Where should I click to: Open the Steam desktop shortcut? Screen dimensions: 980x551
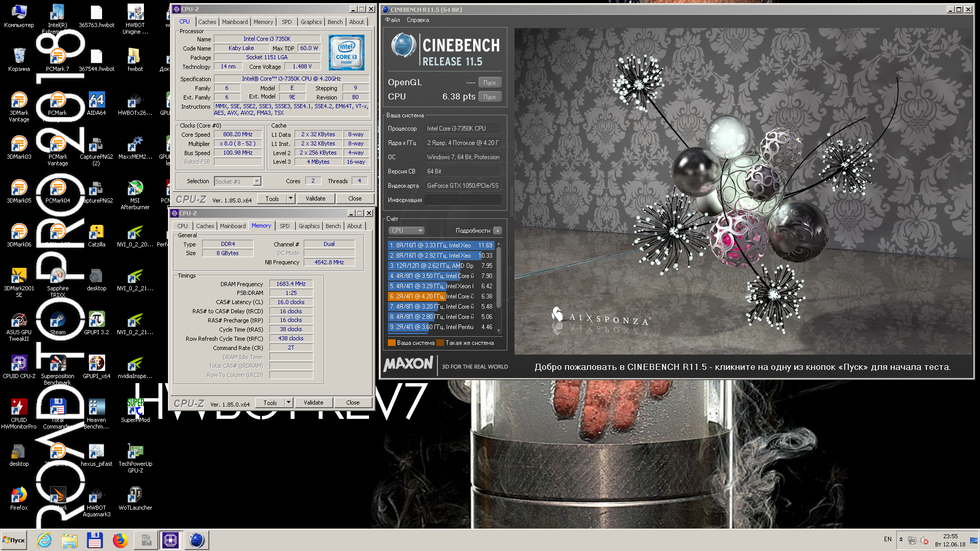58,323
